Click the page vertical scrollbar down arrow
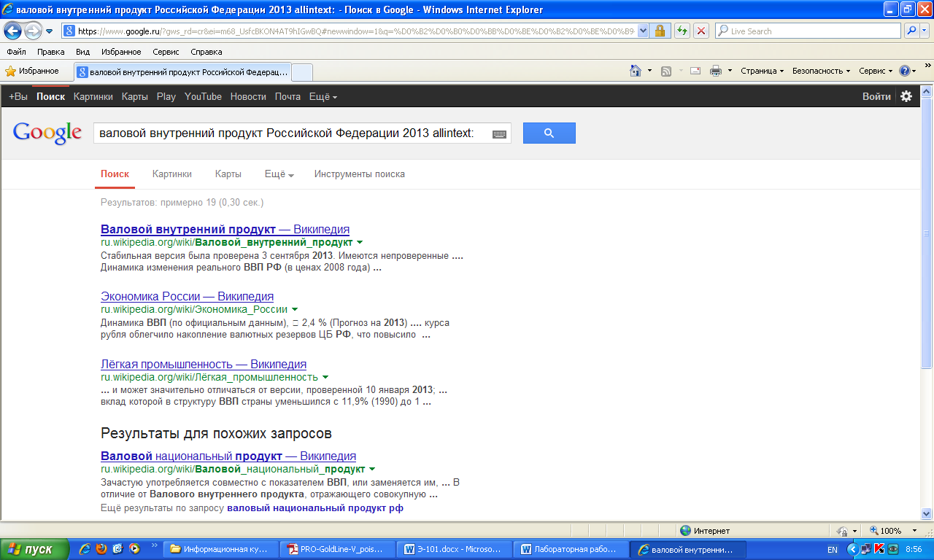 (927, 513)
